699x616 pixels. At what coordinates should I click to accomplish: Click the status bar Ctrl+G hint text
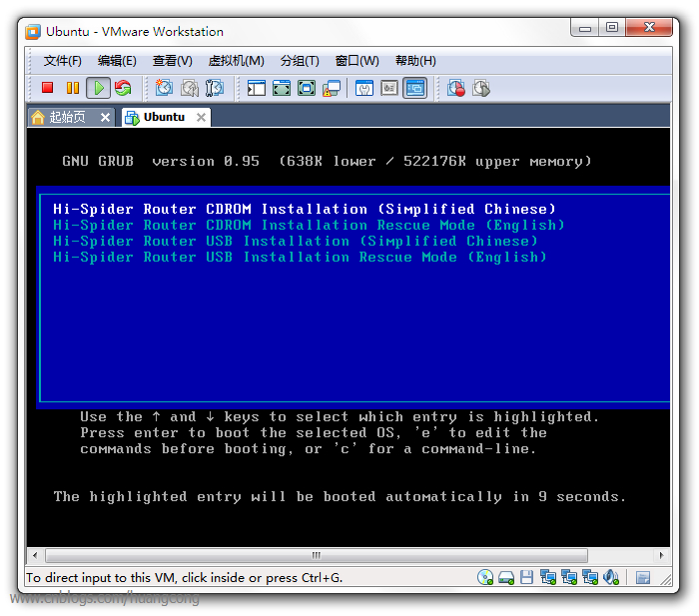(x=184, y=578)
